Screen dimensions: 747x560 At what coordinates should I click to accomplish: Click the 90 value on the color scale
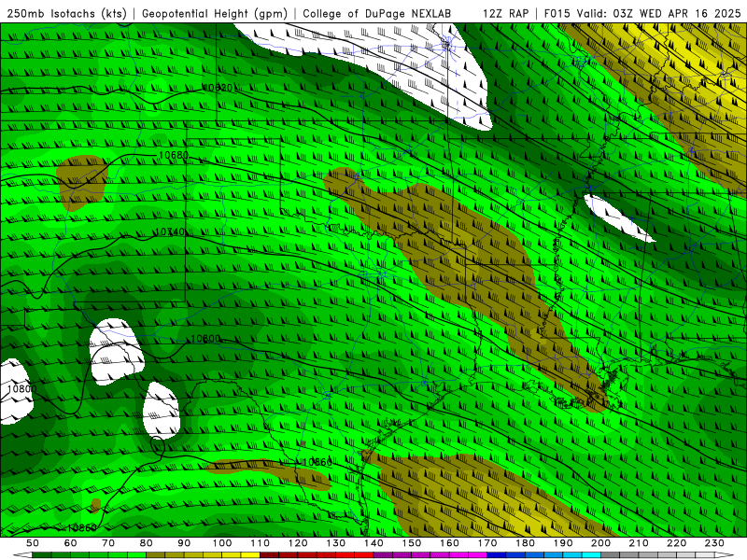(184, 543)
